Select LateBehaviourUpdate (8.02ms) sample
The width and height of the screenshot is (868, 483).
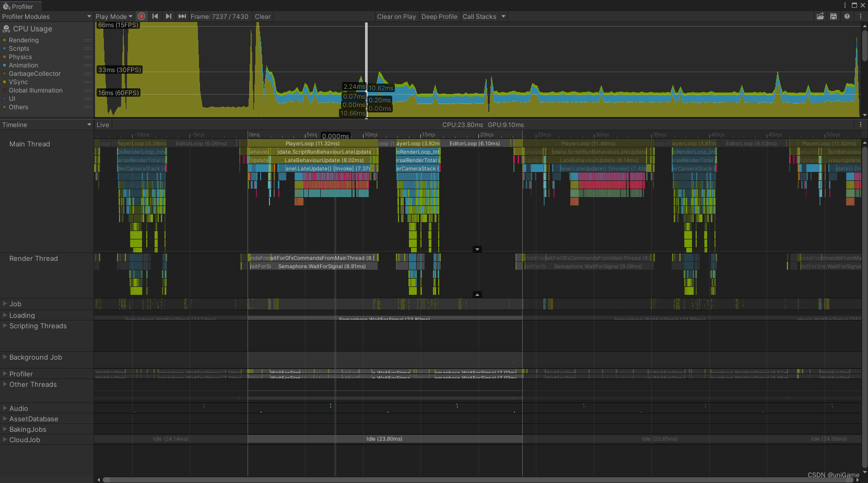point(324,160)
